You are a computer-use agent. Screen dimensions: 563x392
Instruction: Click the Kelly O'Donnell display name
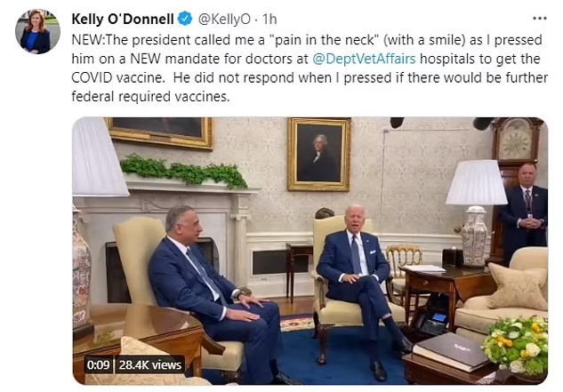[x=123, y=19]
